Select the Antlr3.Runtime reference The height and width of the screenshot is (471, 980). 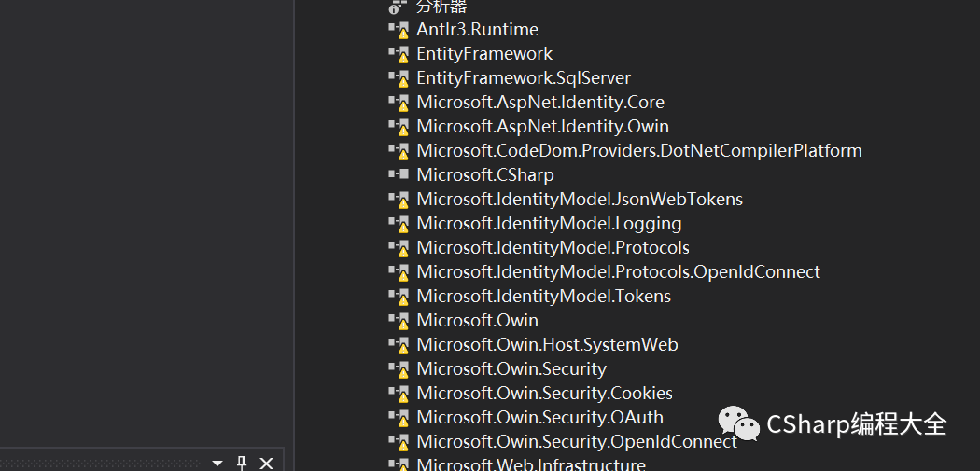point(478,29)
